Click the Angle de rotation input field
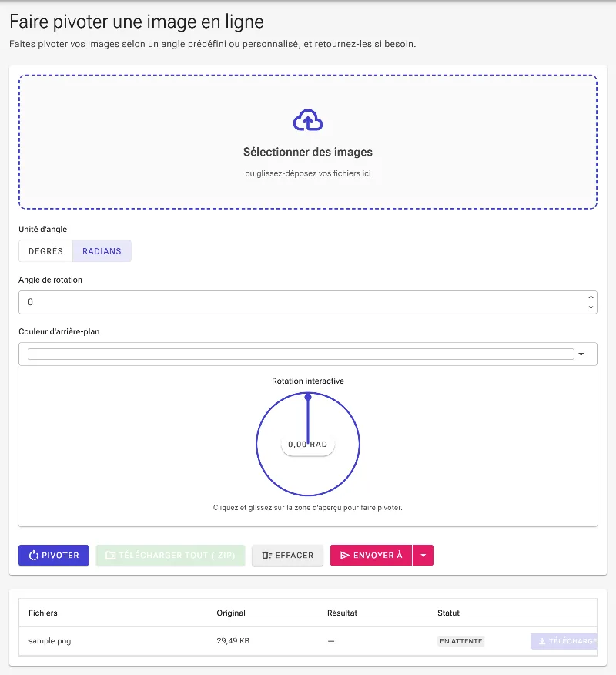This screenshot has width=616, height=675. point(307,302)
